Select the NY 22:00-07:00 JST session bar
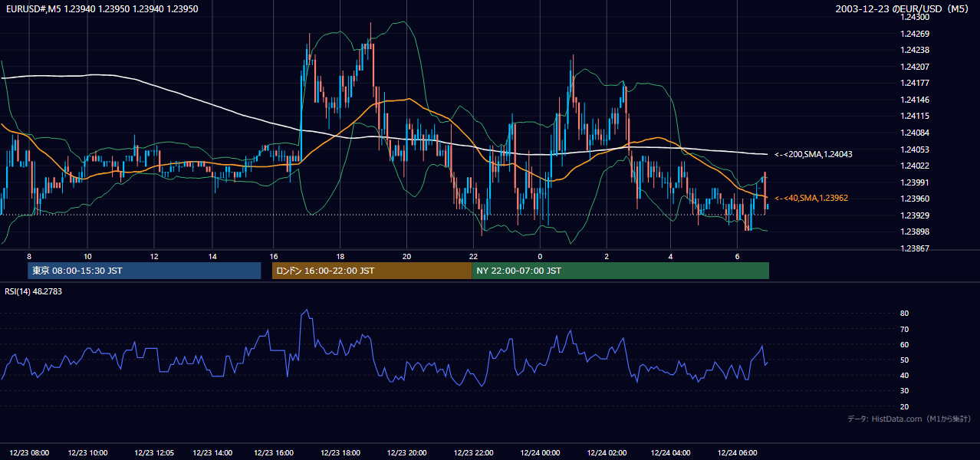The height and width of the screenshot is (460, 980). pyautogui.click(x=620, y=271)
